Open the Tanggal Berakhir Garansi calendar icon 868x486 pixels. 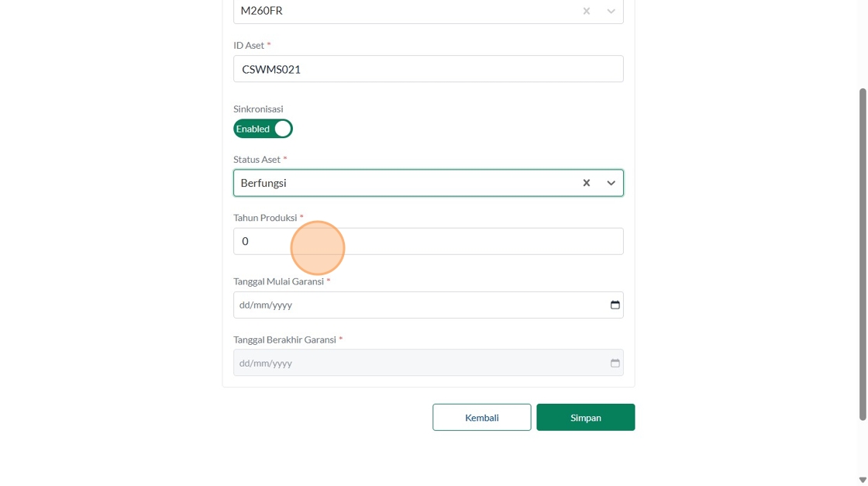click(615, 363)
